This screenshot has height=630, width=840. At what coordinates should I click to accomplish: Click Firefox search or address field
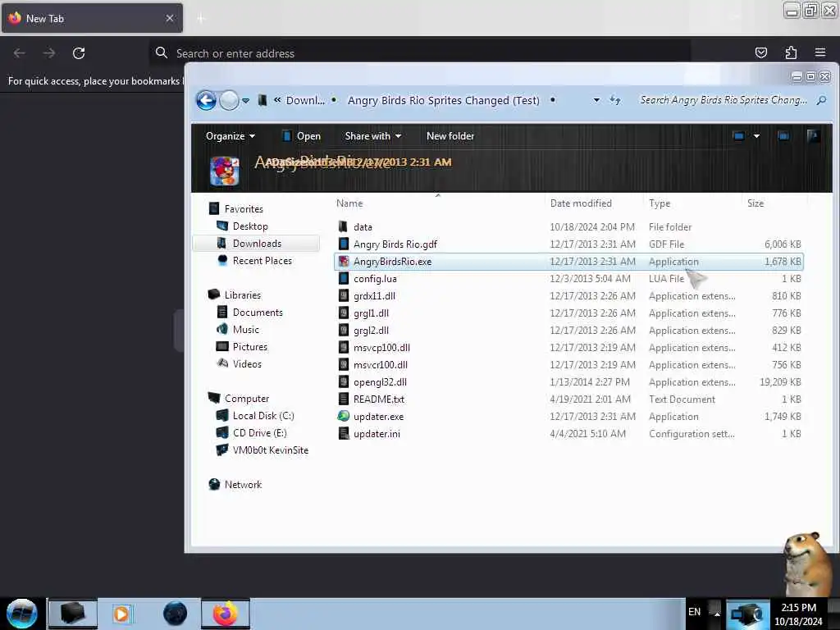click(x=419, y=53)
